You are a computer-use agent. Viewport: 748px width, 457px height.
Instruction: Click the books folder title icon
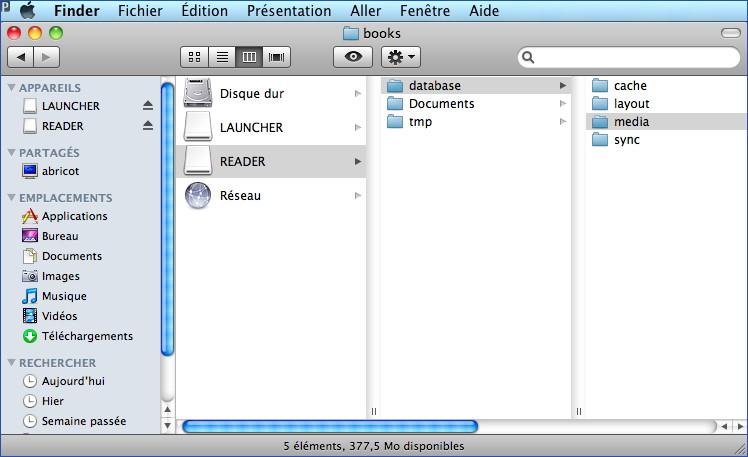[351, 33]
